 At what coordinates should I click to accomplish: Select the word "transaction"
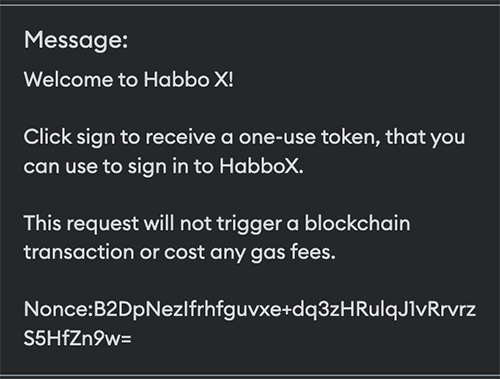(79, 252)
